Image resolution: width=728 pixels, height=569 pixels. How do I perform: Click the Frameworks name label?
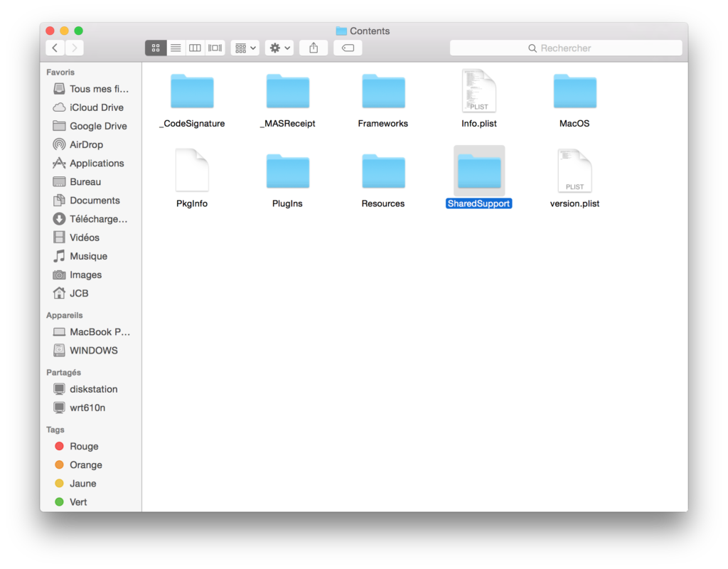383,124
